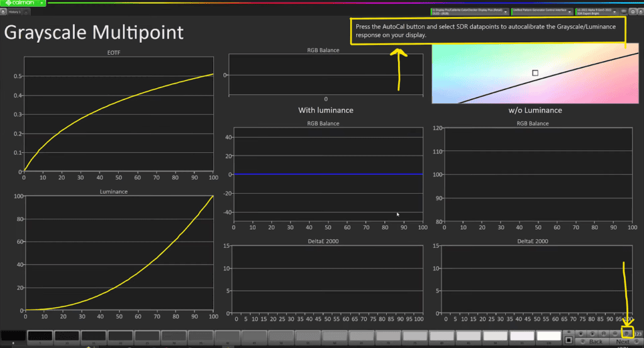Select the 80% grayscale patch
This screenshot has height=348, width=644.
point(441,337)
